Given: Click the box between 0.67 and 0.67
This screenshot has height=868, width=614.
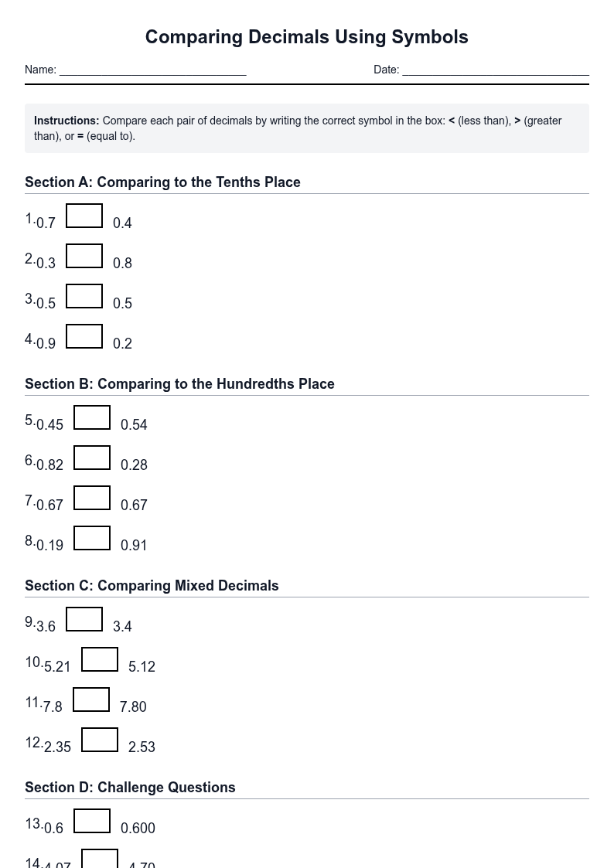Looking at the screenshot, I should click(x=92, y=498).
